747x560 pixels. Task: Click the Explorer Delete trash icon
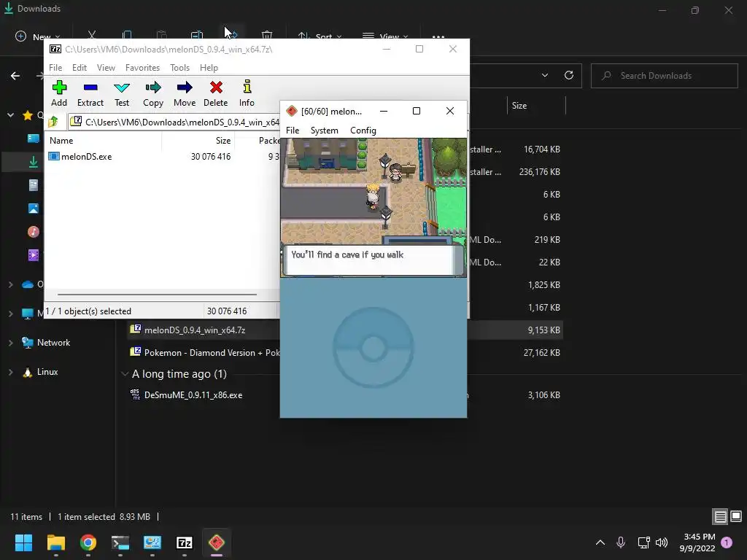[267, 35]
